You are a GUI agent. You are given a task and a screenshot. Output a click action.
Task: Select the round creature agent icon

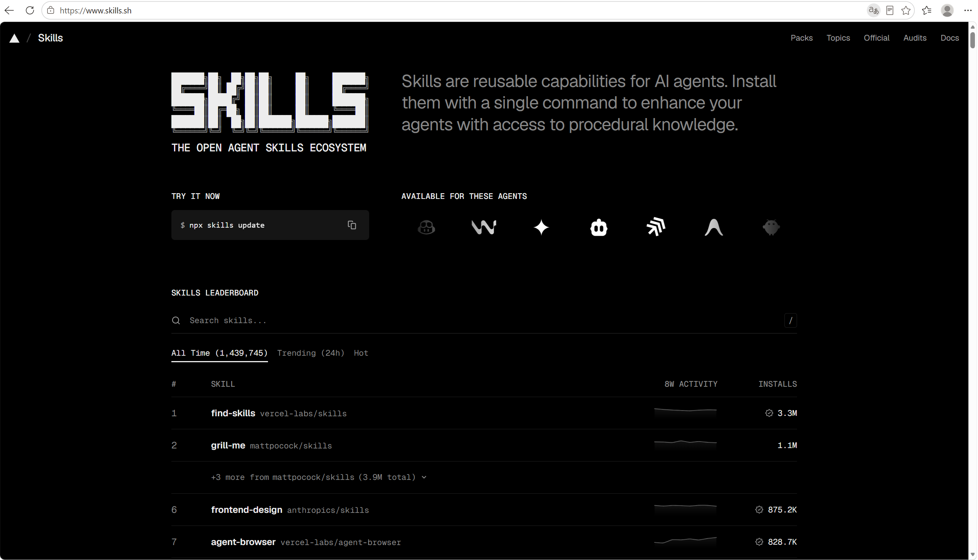(771, 227)
